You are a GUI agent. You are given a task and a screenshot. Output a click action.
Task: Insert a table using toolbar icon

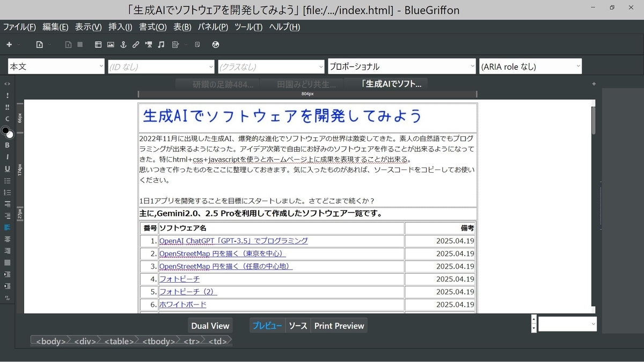(x=98, y=45)
